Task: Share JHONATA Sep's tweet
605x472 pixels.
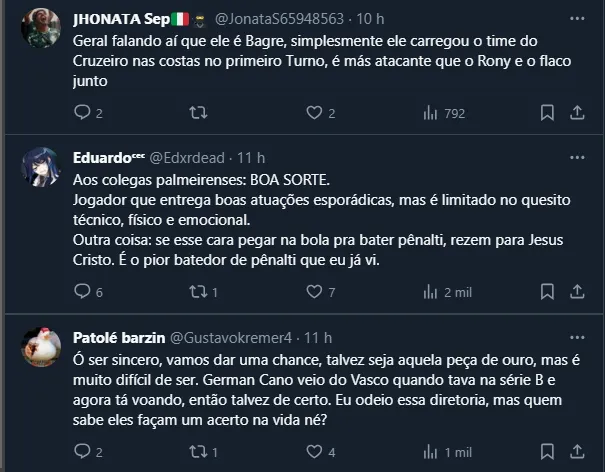Action: tap(576, 113)
